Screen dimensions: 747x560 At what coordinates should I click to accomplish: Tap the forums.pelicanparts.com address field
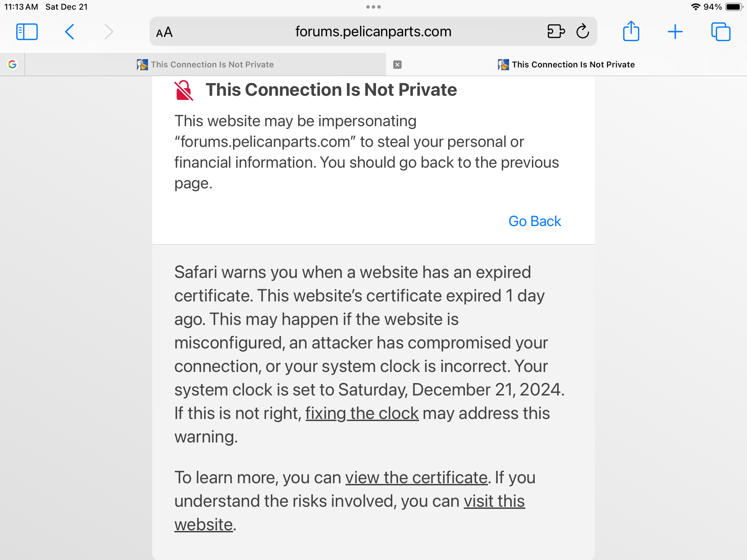pos(373,31)
